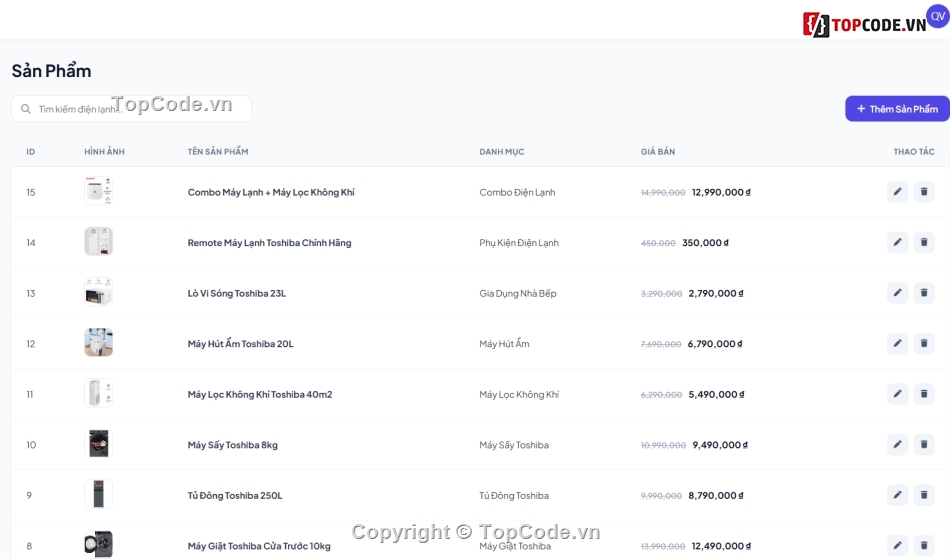Screen dimensions: 950x559
Task: Edit Máy Lọc Không Khí Toshiba 40m2
Action: point(897,394)
